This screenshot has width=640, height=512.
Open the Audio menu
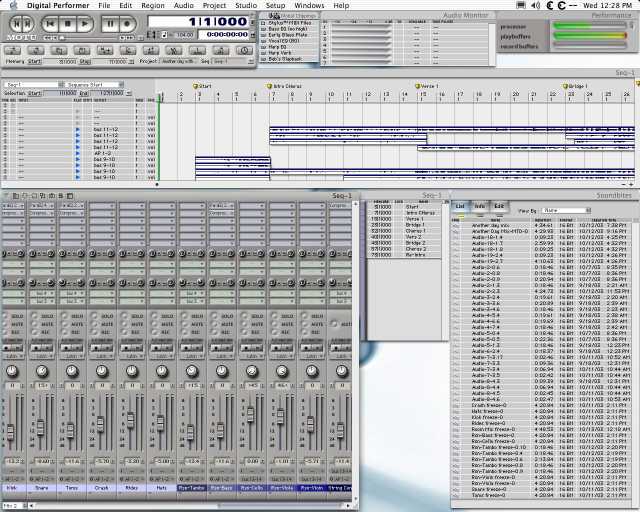click(x=184, y=5)
